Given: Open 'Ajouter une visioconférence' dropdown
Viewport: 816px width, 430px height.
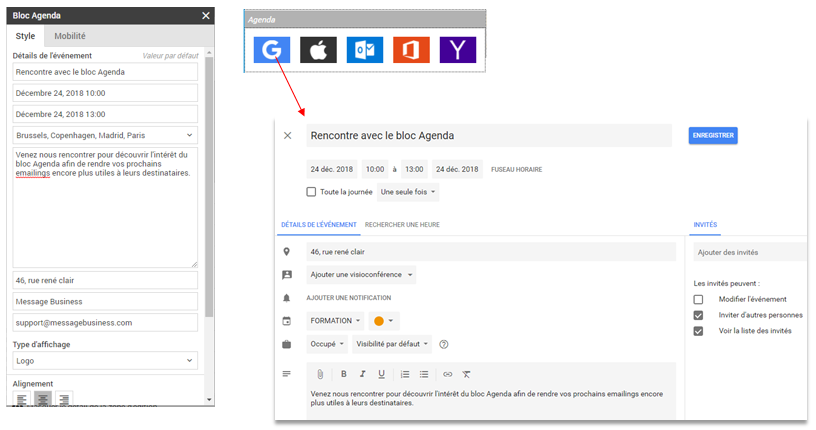Looking at the screenshot, I should click(x=361, y=274).
